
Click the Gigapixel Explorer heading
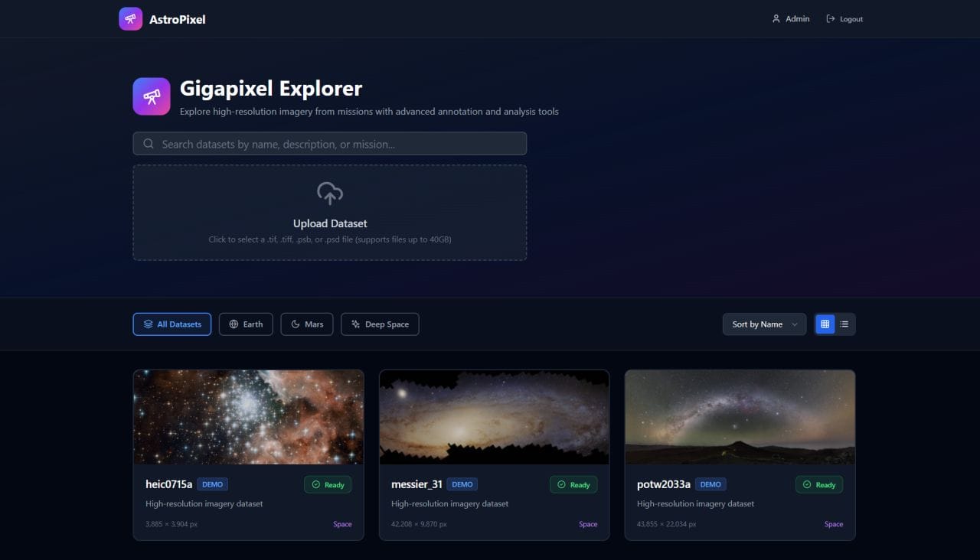click(x=271, y=89)
